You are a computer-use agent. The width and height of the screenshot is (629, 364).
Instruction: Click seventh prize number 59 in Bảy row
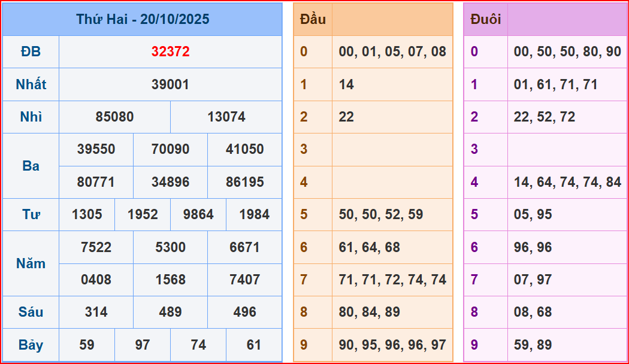87,345
